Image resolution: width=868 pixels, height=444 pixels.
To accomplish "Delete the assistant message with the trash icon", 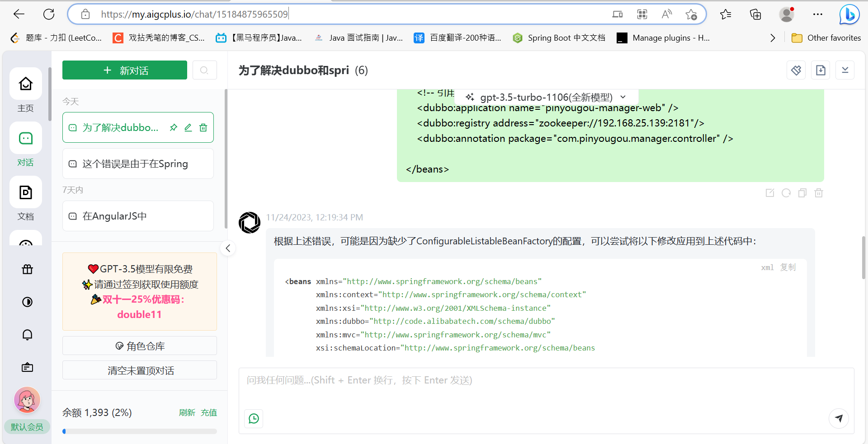I will (x=819, y=193).
